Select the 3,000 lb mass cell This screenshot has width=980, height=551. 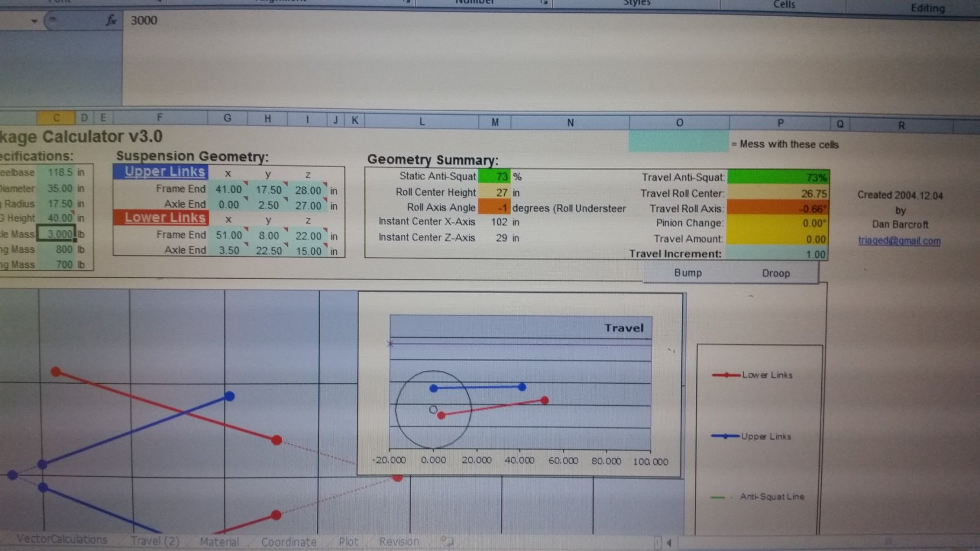click(58, 234)
